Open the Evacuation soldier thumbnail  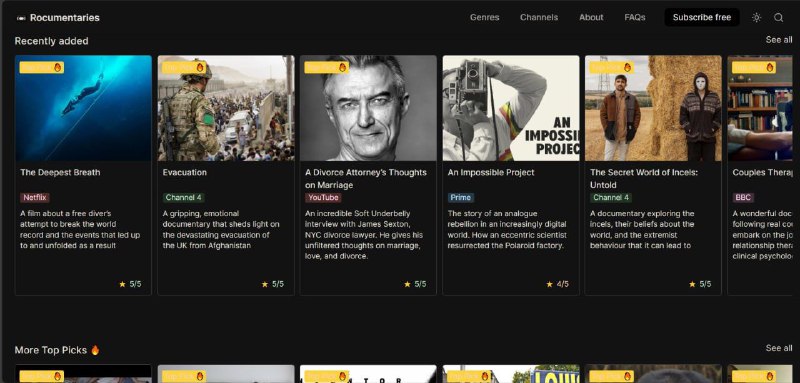[x=226, y=108]
